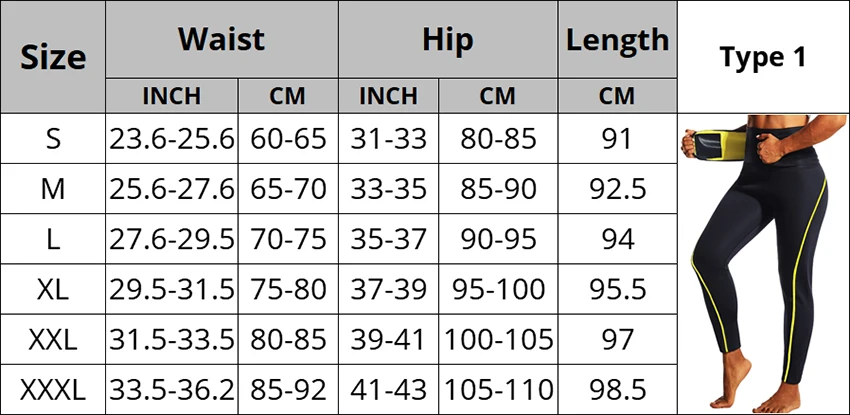Select the Waist header cell
850x415 pixels.
tap(222, 39)
